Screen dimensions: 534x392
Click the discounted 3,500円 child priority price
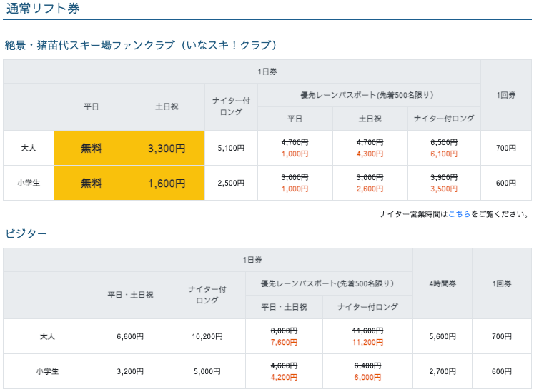coord(444,189)
